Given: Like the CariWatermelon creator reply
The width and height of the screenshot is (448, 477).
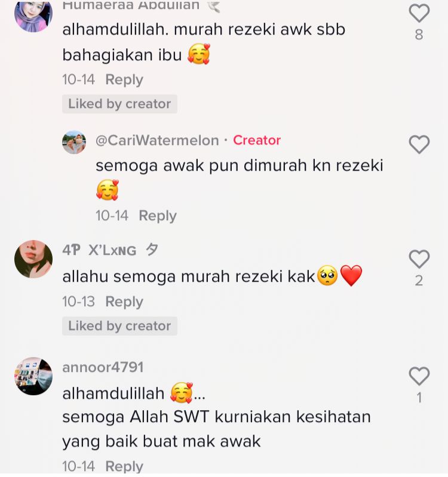Looking at the screenshot, I should (x=419, y=144).
